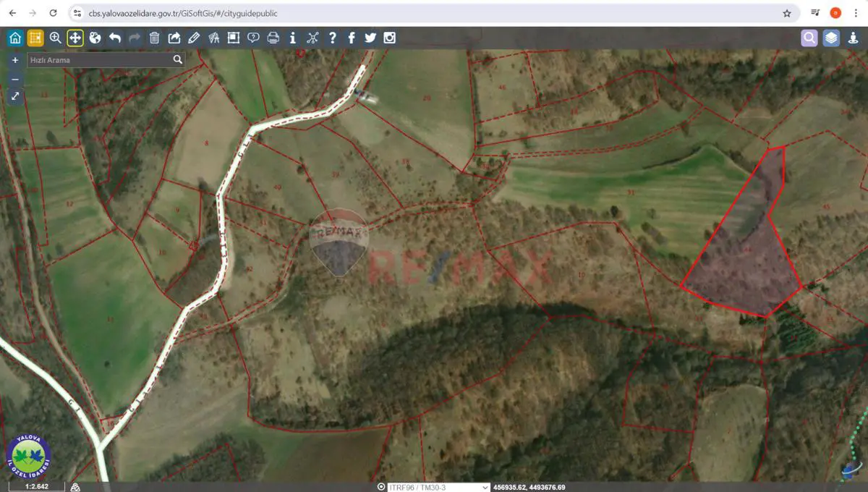Image resolution: width=868 pixels, height=492 pixels.
Task: Click the browser address bar URL
Action: click(x=183, y=13)
